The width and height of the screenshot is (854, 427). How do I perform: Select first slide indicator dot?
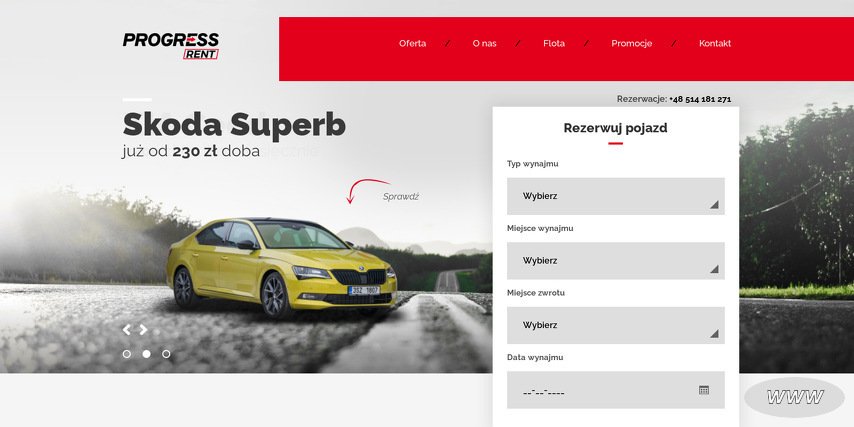pos(127,354)
